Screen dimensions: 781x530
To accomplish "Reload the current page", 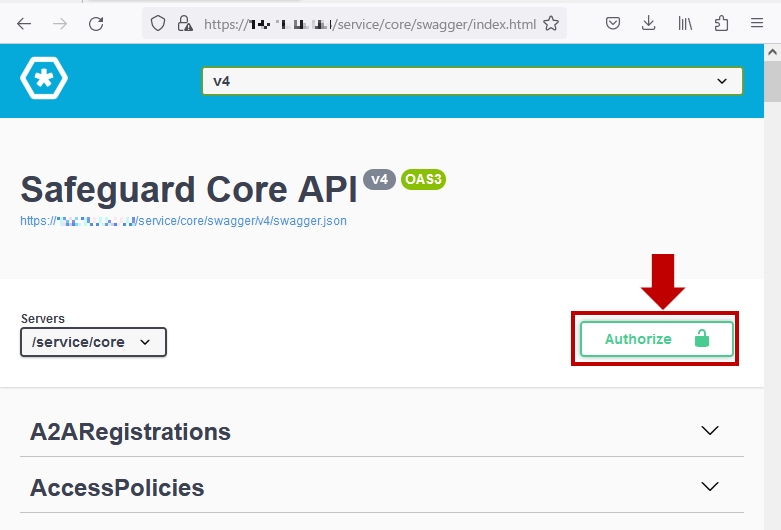I will [96, 23].
